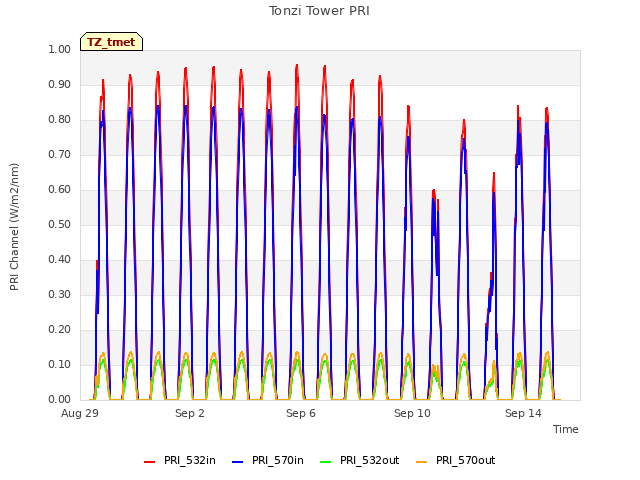Click the green PRI_532out legend swatch
Screen dimensions: 640x480
(326, 462)
